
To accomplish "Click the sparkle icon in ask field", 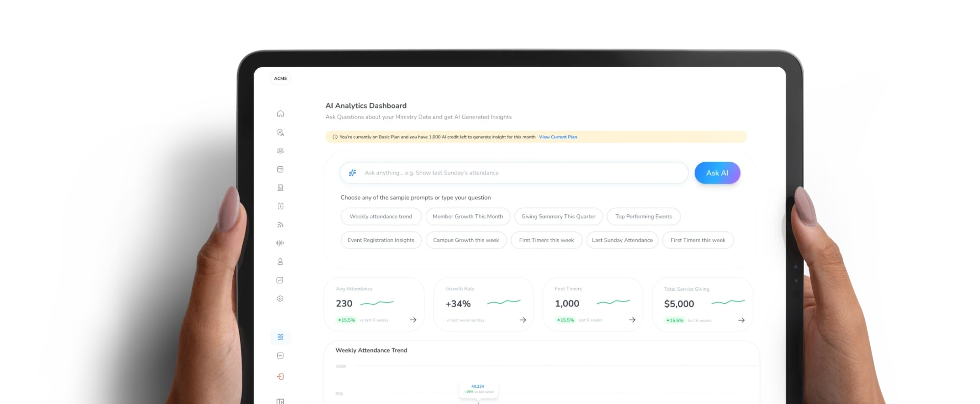I will 352,173.
